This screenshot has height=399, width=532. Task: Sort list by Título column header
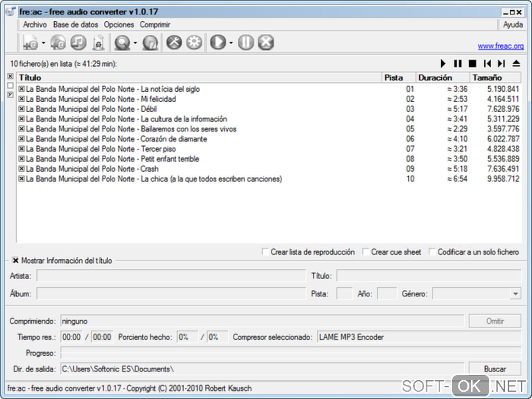tap(199, 78)
